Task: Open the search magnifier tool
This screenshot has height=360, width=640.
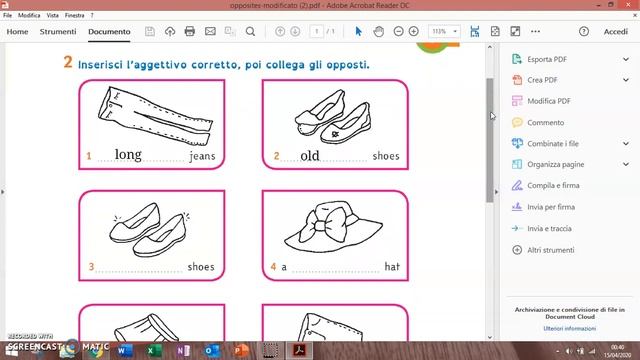Action: (x=250, y=31)
